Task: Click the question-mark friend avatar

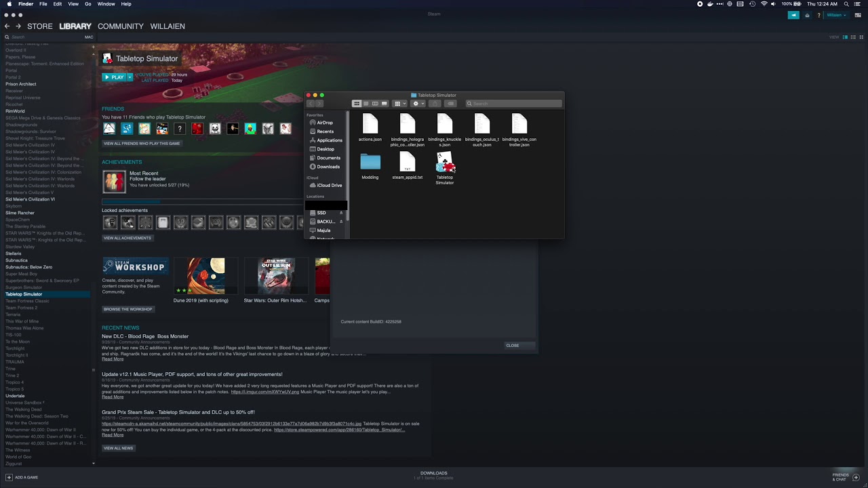Action: pos(180,128)
